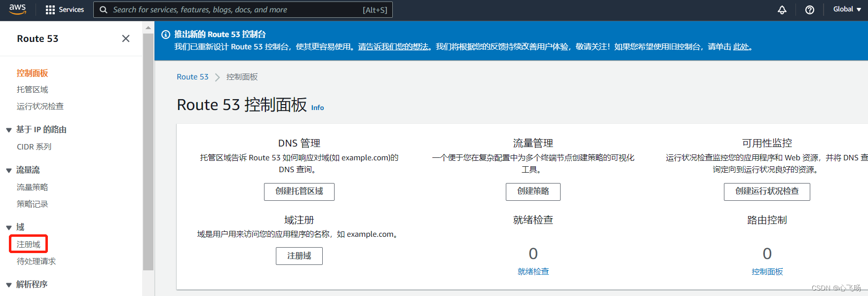Open the help question mark icon
The image size is (868, 296).
(810, 10)
